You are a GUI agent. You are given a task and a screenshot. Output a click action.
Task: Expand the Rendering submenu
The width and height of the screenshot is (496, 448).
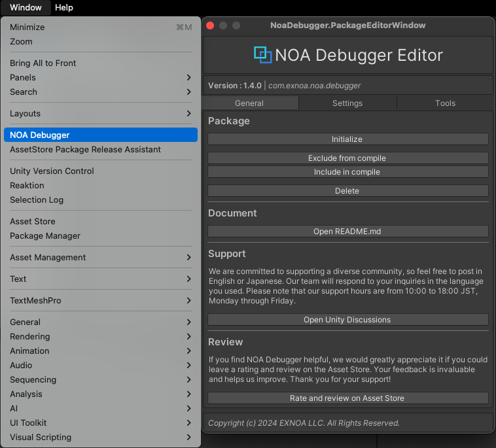pyautogui.click(x=101, y=336)
